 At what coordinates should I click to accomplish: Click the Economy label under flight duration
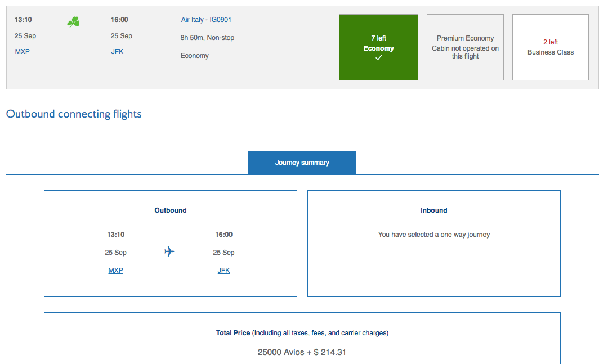point(195,56)
